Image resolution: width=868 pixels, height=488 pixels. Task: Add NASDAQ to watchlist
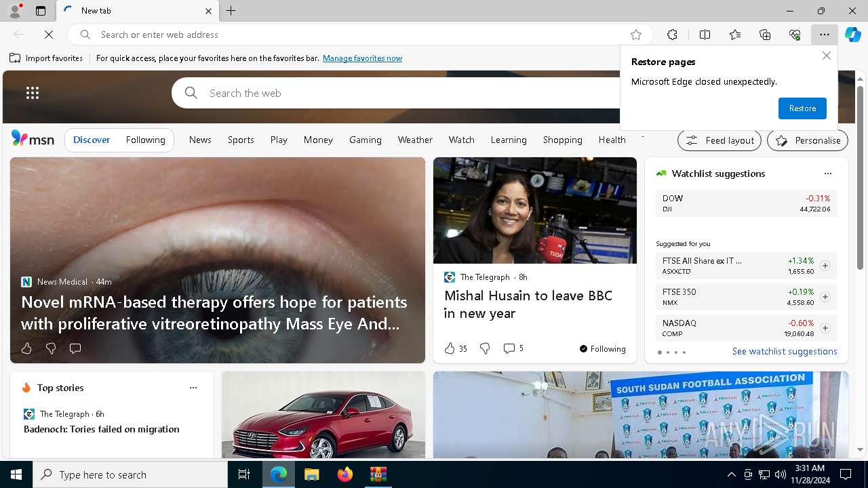825,328
